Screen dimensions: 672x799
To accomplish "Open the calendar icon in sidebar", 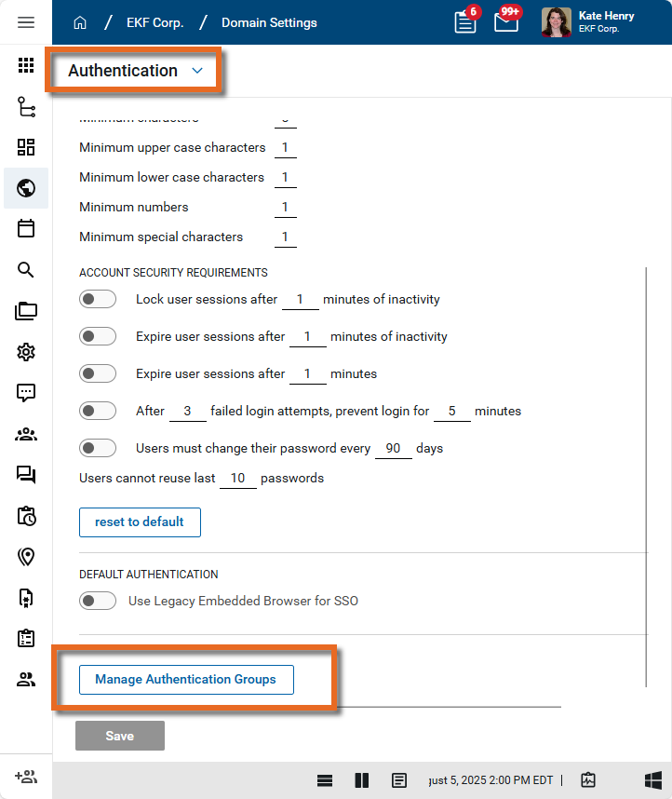I will pyautogui.click(x=26, y=228).
